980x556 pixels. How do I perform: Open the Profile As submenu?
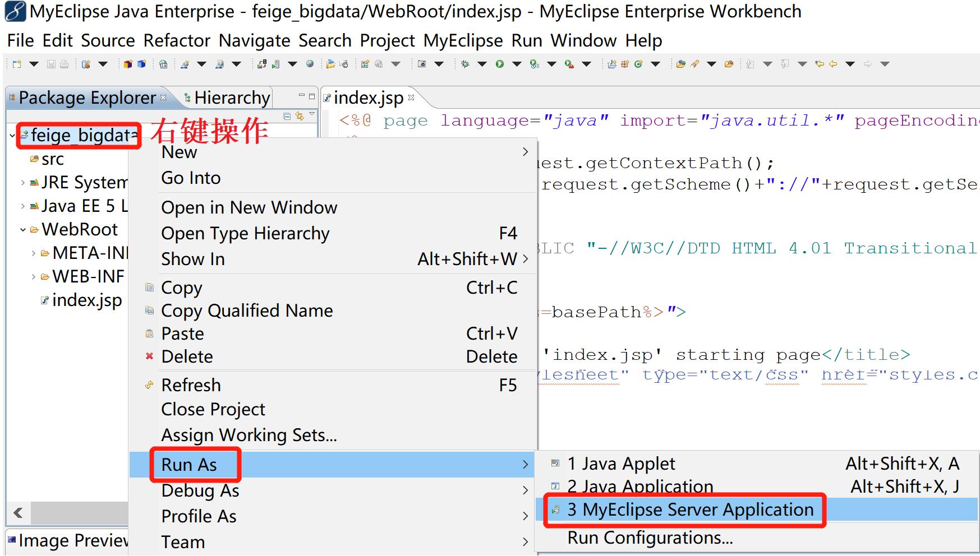click(333, 516)
